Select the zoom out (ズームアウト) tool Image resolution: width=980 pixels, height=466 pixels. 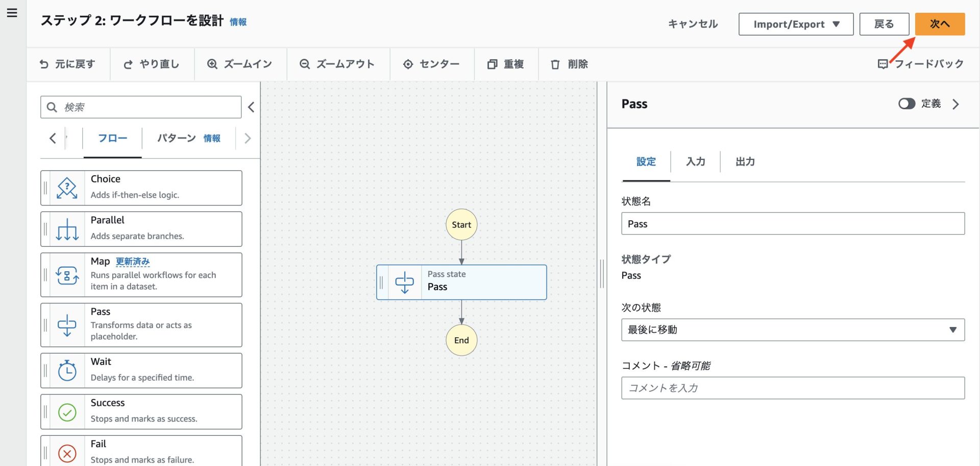[x=305, y=64]
